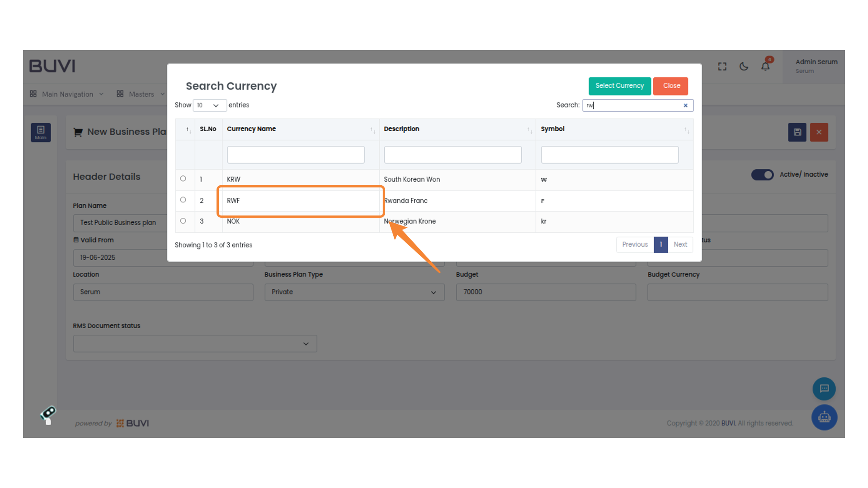Image resolution: width=868 pixels, height=488 pixels.
Task: Open notifications via the bell icon
Action: coord(765,66)
